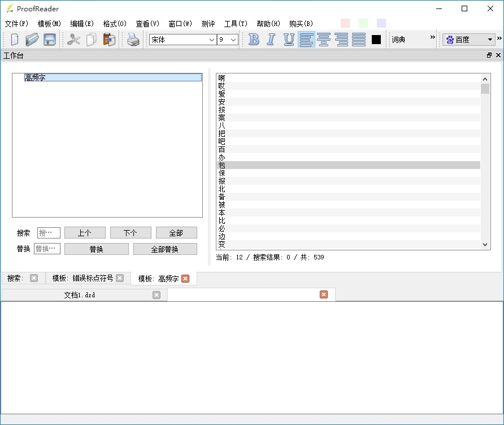Click the 上个 previous button
Image resolution: width=504 pixels, height=425 pixels.
click(85, 233)
